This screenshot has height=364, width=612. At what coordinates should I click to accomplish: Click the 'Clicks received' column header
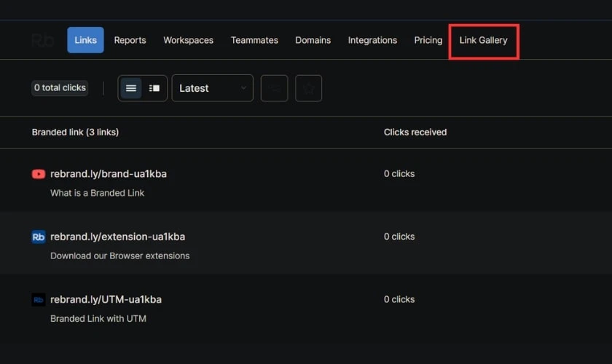415,132
